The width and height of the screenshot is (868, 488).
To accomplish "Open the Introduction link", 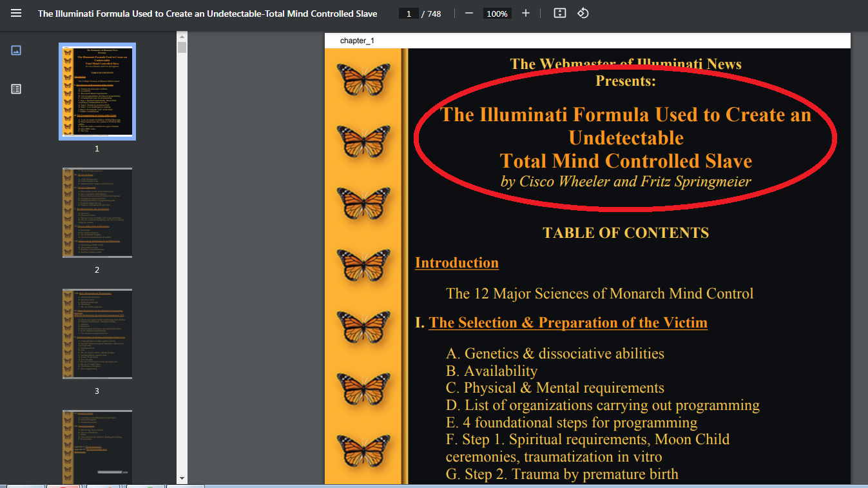I will point(457,263).
